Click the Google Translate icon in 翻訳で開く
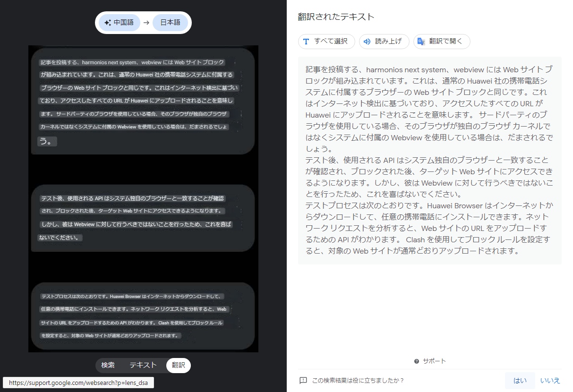The width and height of the screenshot is (573, 392). pyautogui.click(x=421, y=42)
